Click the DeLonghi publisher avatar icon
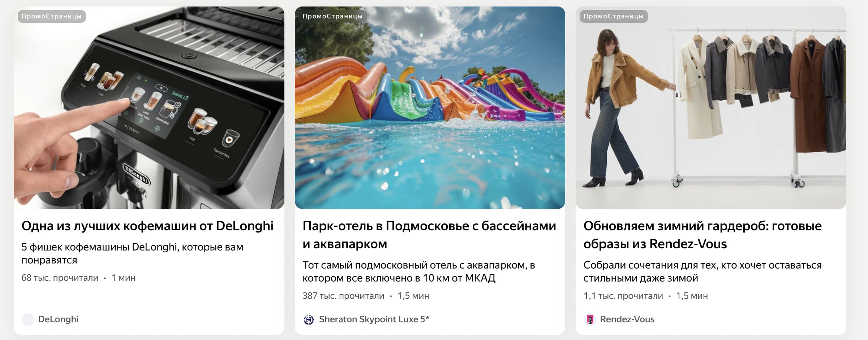 [x=28, y=319]
